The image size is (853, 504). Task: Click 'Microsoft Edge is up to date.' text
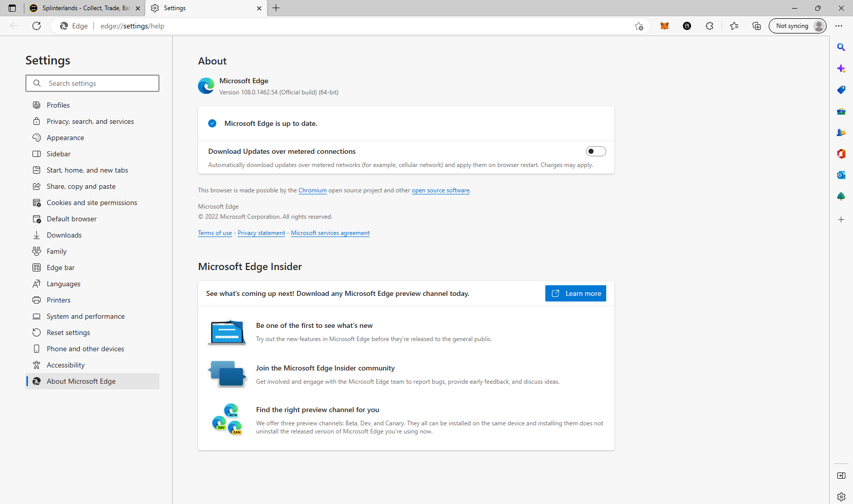(271, 123)
